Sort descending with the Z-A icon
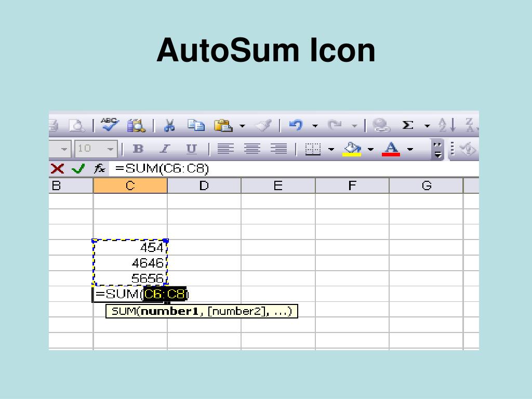This screenshot has height=399, width=532. click(472, 125)
